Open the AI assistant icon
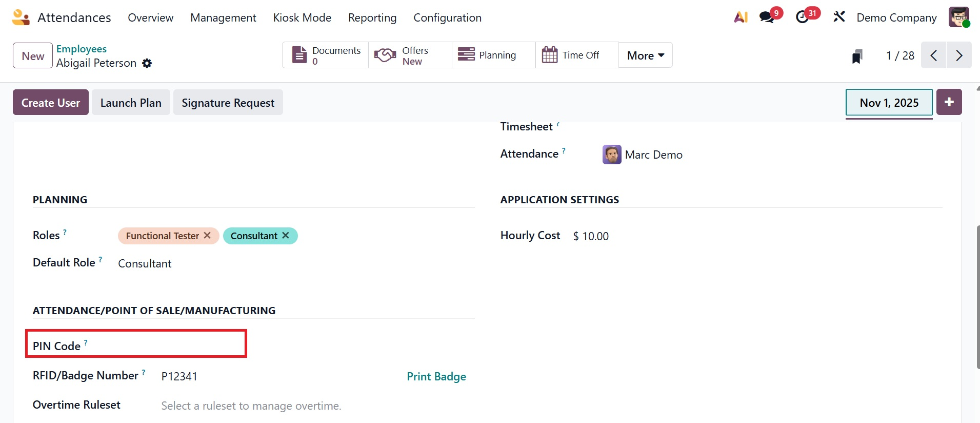The height and width of the screenshot is (423, 980). coord(741,17)
